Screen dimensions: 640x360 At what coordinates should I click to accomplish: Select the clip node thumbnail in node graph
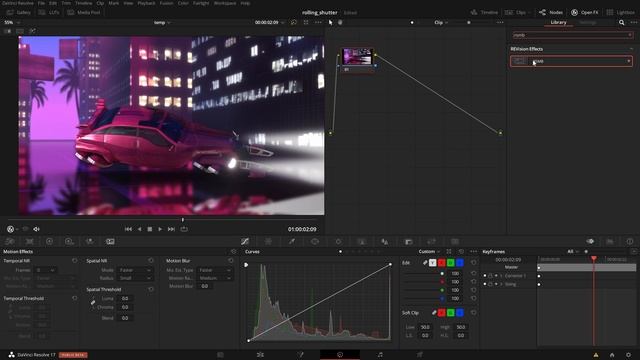(x=357, y=56)
